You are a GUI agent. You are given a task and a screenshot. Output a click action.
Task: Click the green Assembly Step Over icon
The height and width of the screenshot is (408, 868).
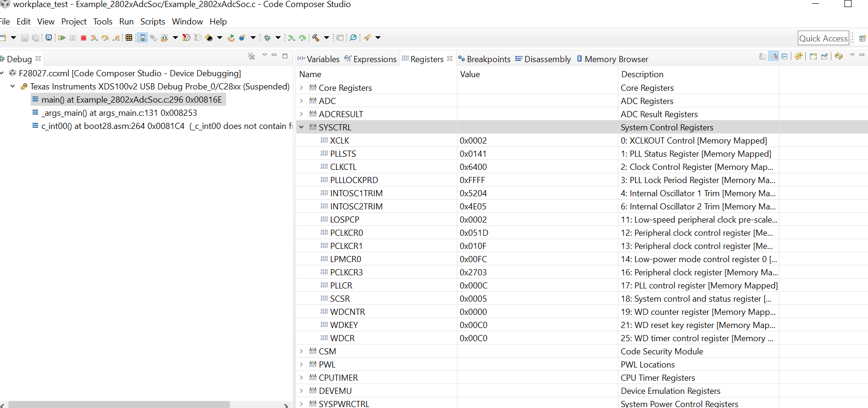pos(303,38)
